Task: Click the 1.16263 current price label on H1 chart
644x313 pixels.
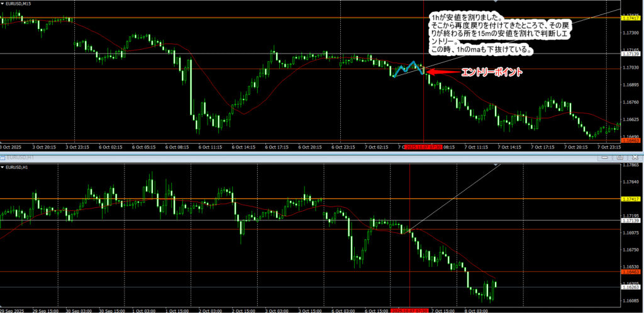Action: coord(631,288)
